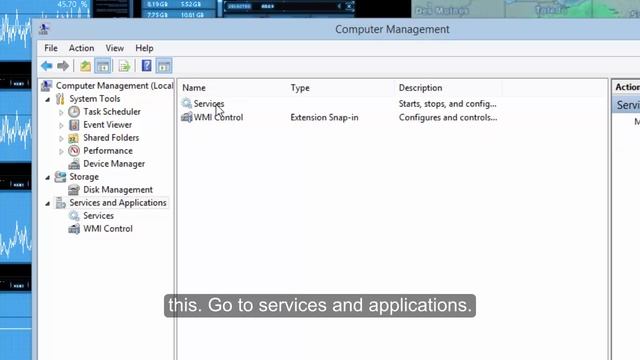Open Device Manager from the tree
This screenshot has width=640, height=360.
(x=114, y=164)
